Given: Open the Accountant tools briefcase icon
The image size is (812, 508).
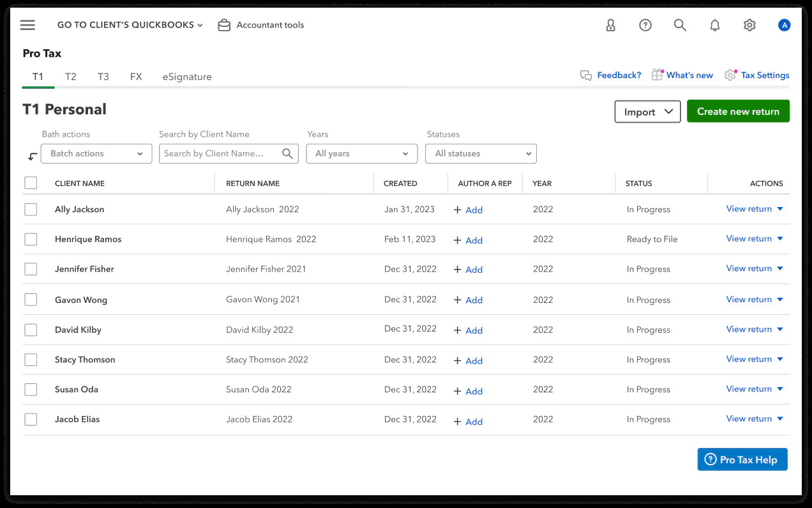Looking at the screenshot, I should (x=224, y=25).
